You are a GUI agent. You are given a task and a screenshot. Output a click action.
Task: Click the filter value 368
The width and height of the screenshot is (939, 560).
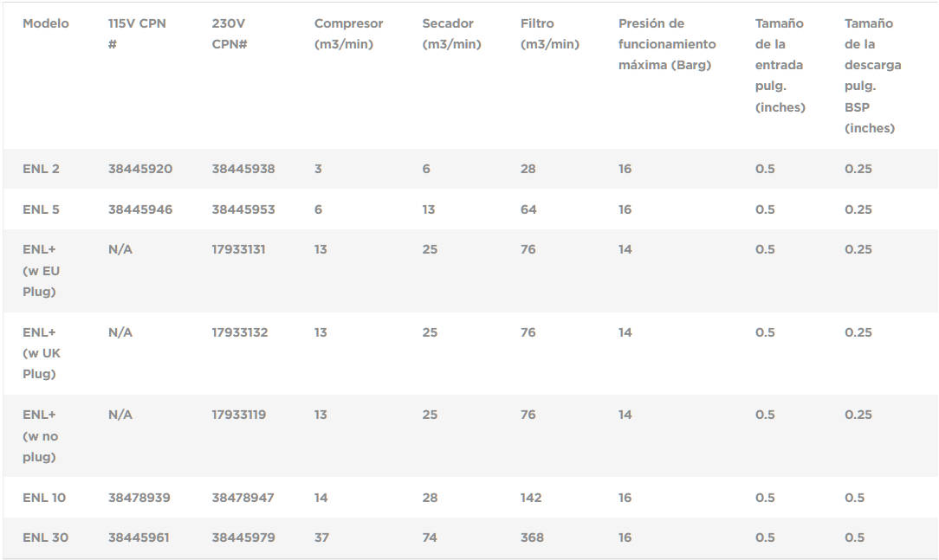click(x=532, y=537)
